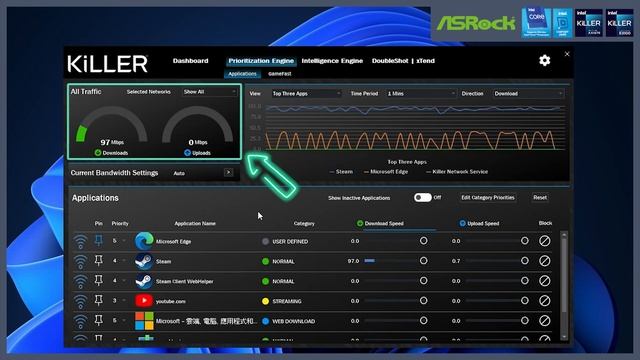Close the Killer window

coord(567,54)
